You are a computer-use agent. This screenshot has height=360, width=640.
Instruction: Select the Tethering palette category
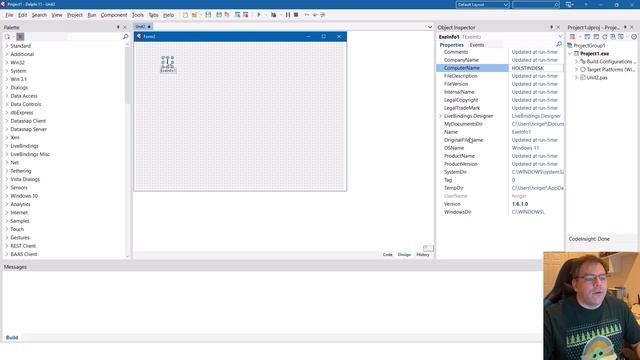click(21, 171)
